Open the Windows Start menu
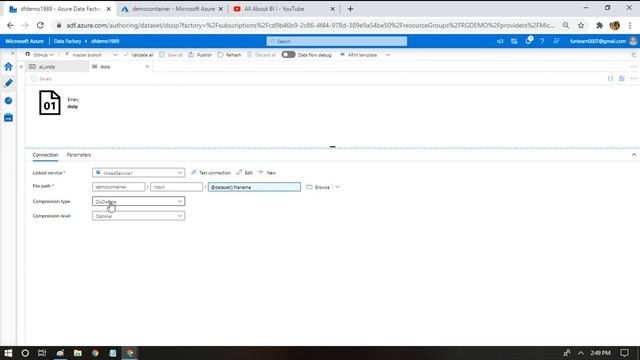Viewport: 640px width, 360px height. [8, 353]
